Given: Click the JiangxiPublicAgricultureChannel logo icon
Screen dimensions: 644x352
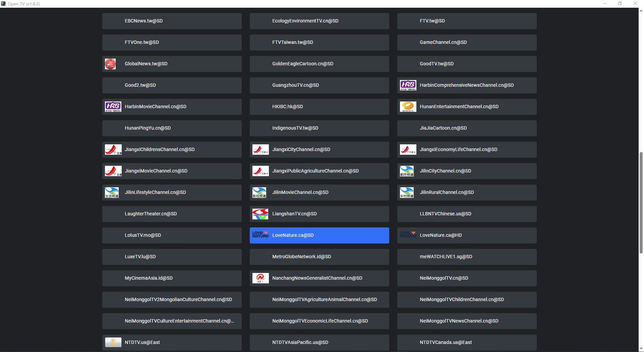Looking at the screenshot, I should point(260,171).
